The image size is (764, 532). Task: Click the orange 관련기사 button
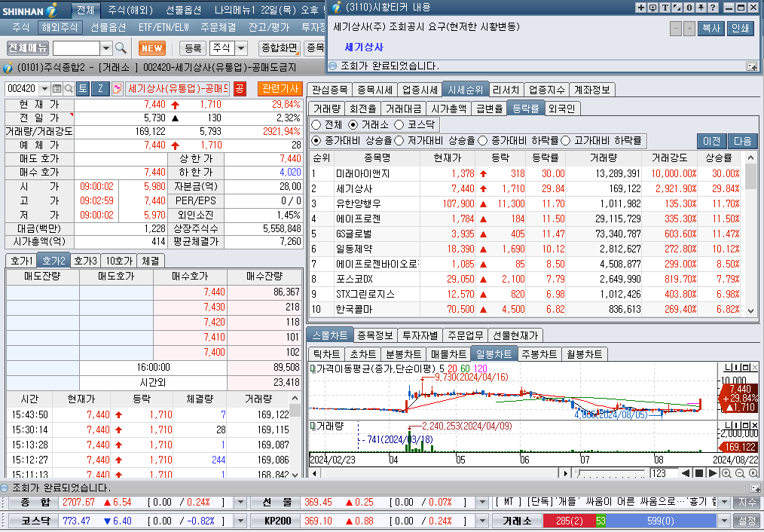[x=280, y=88]
